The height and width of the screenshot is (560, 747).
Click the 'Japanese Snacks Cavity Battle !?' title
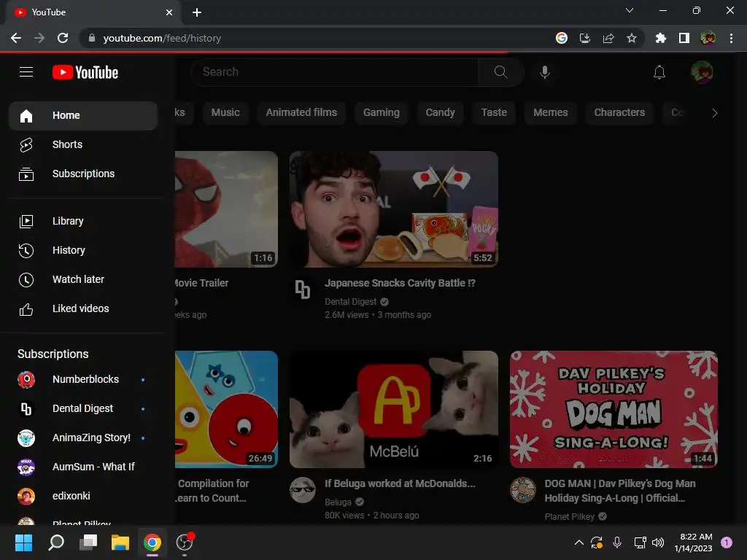pyautogui.click(x=400, y=284)
